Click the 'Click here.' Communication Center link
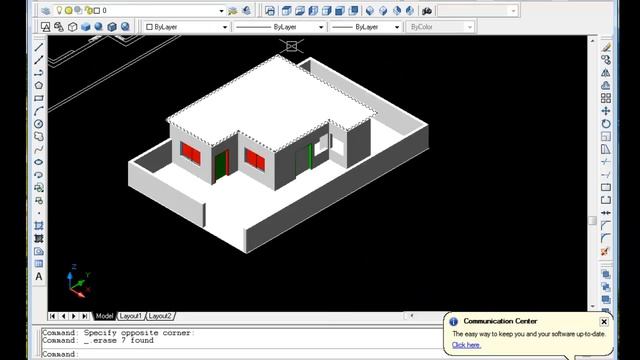This screenshot has width=640, height=360. click(466, 345)
